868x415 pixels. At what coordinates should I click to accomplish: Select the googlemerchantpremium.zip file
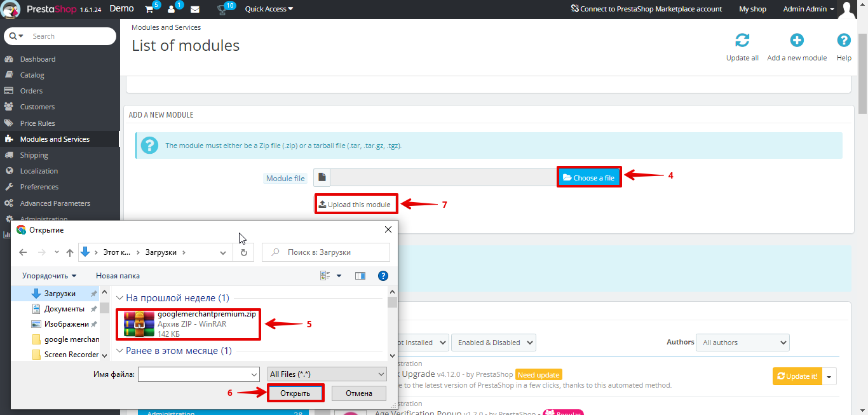pyautogui.click(x=189, y=324)
